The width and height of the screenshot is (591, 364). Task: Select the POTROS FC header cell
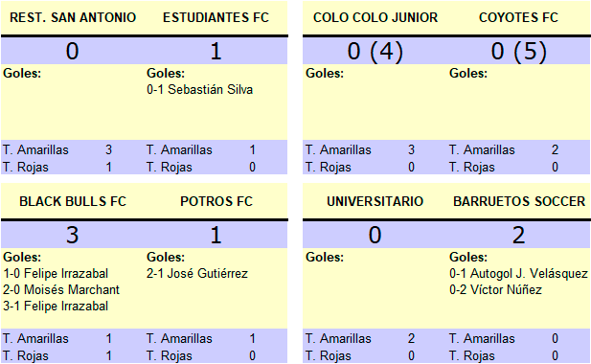pyautogui.click(x=216, y=201)
